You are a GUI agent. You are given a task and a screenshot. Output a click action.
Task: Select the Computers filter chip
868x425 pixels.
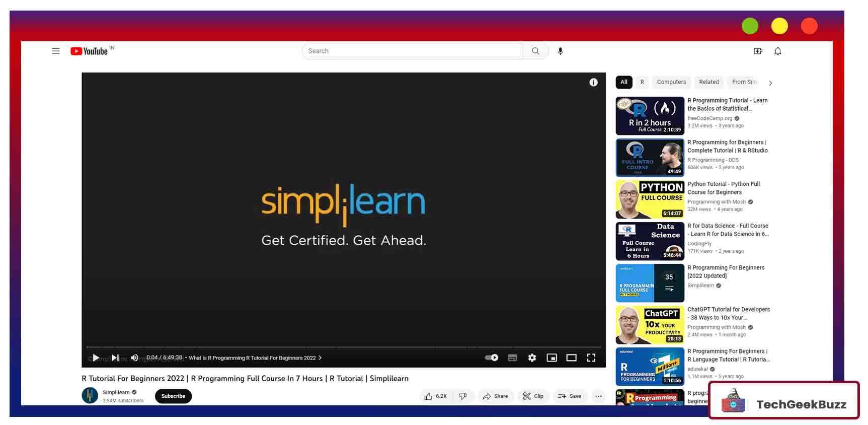point(671,82)
